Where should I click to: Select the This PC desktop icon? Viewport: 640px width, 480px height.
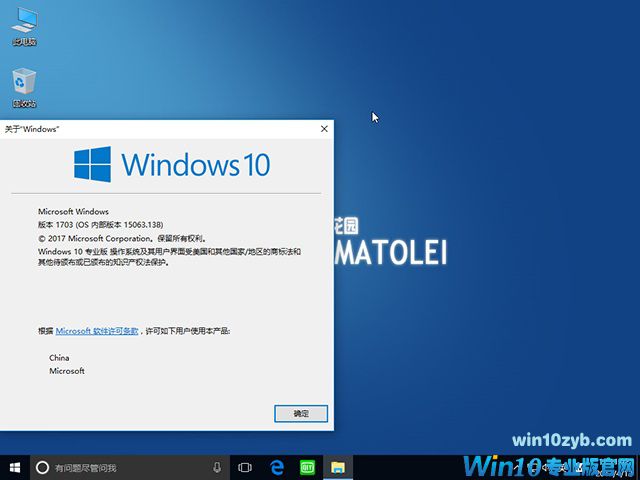[24, 23]
